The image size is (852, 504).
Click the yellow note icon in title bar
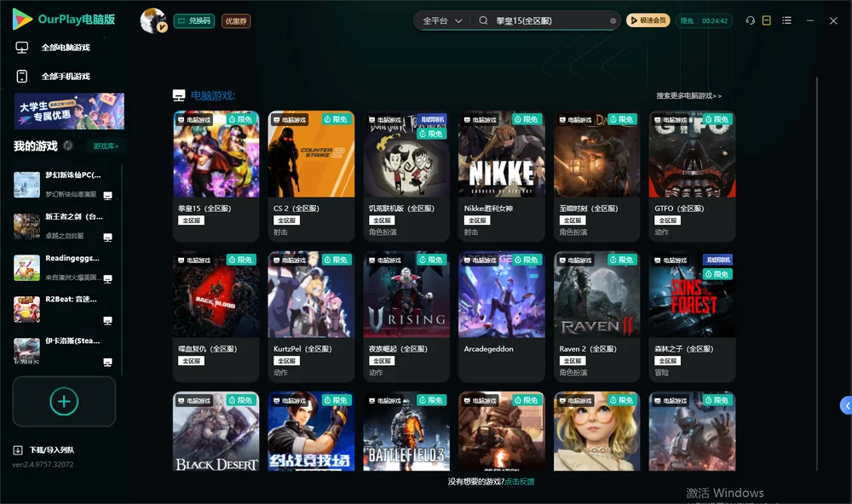point(767,20)
